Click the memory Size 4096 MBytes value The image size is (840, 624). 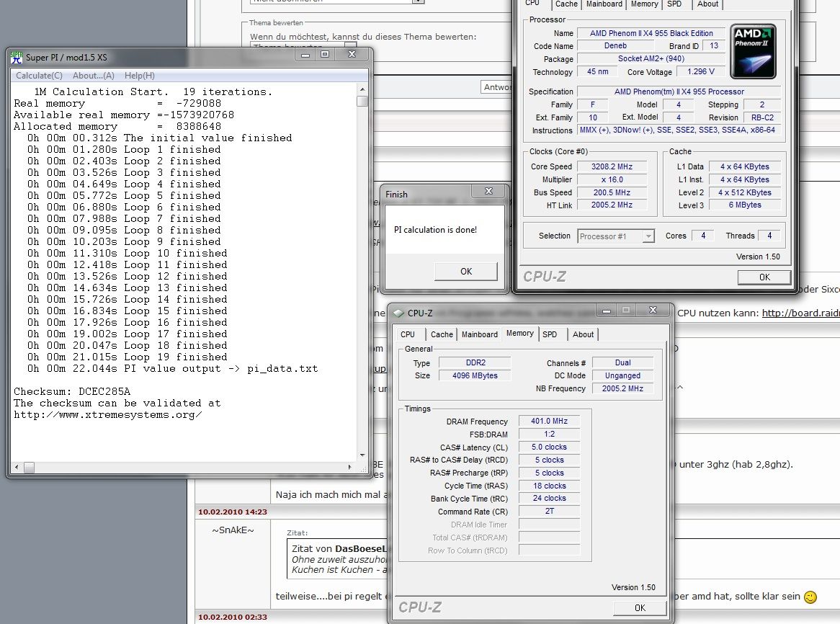point(475,375)
